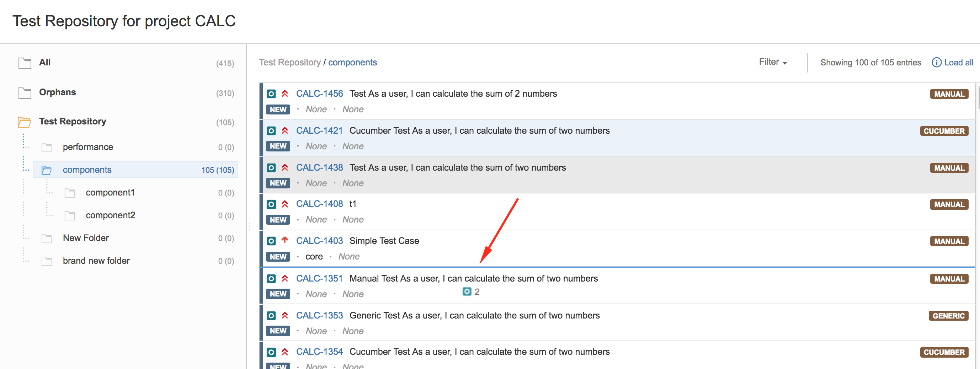Image resolution: width=980 pixels, height=369 pixels.
Task: Open issue CALC-1408
Action: click(x=320, y=204)
